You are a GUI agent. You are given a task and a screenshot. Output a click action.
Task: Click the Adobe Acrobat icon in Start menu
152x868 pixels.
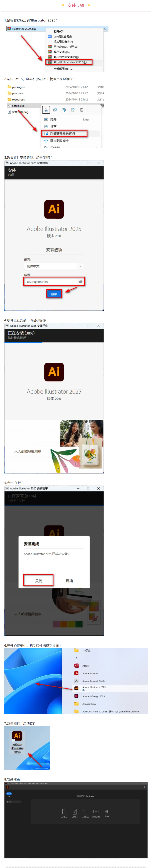76,673
